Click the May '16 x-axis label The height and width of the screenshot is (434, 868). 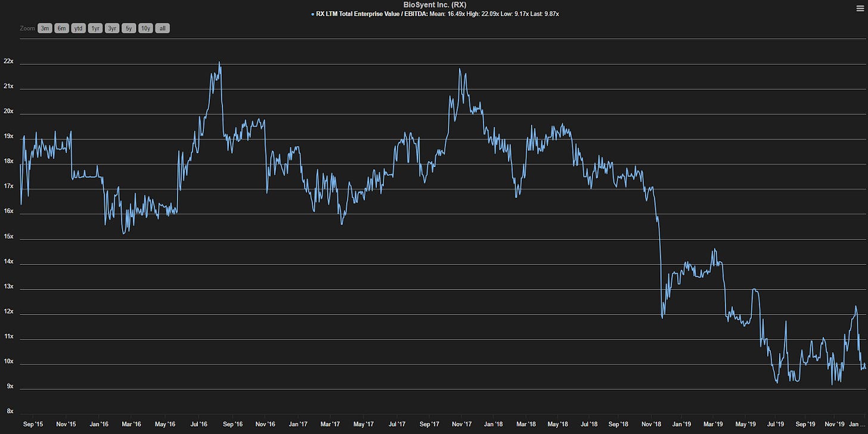pyautogui.click(x=165, y=425)
